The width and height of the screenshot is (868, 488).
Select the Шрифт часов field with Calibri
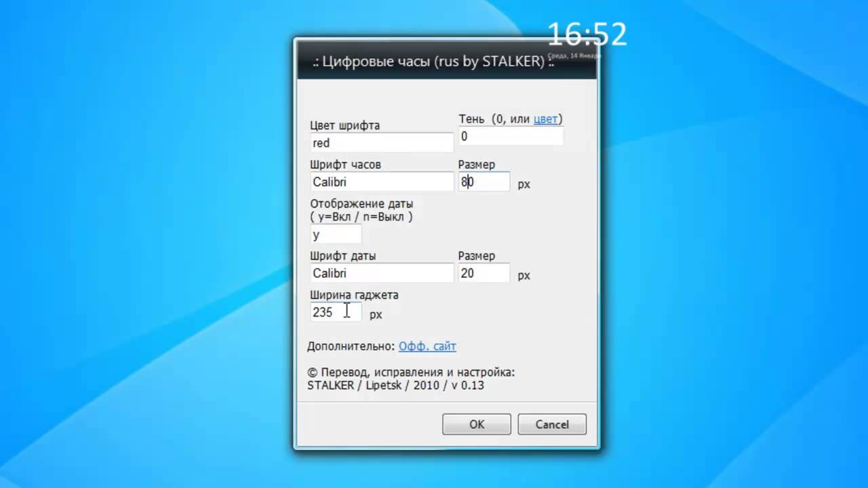(x=382, y=182)
